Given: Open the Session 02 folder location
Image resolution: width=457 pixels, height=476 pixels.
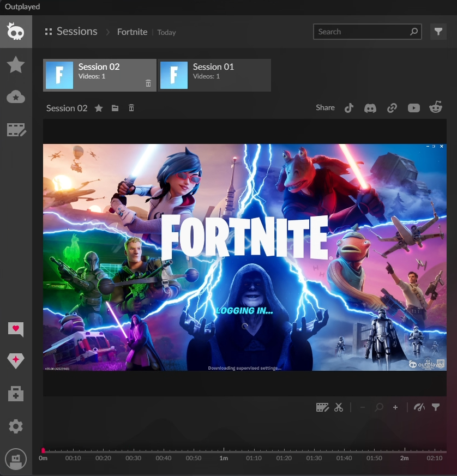Looking at the screenshot, I should 115,108.
